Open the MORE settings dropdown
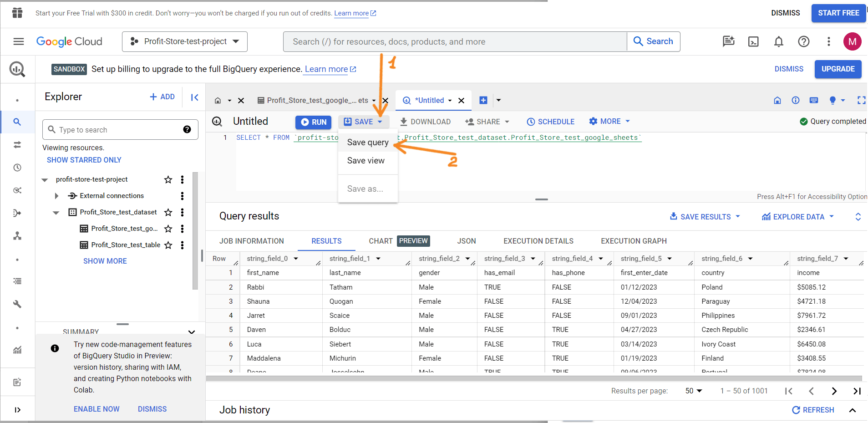868x423 pixels. pyautogui.click(x=609, y=121)
